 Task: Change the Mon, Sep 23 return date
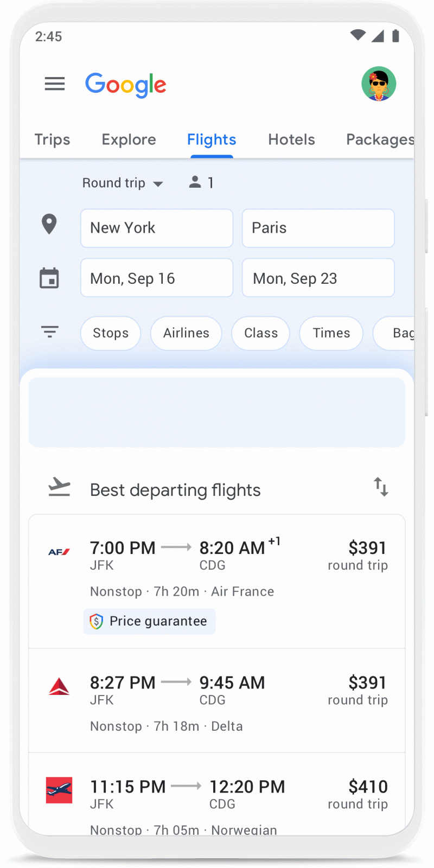pyautogui.click(x=318, y=278)
